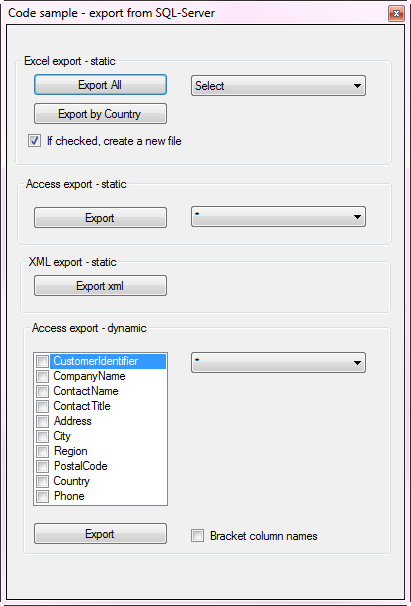Image resolution: width=411 pixels, height=606 pixels.
Task: Click the Export All button
Action: tap(100, 85)
